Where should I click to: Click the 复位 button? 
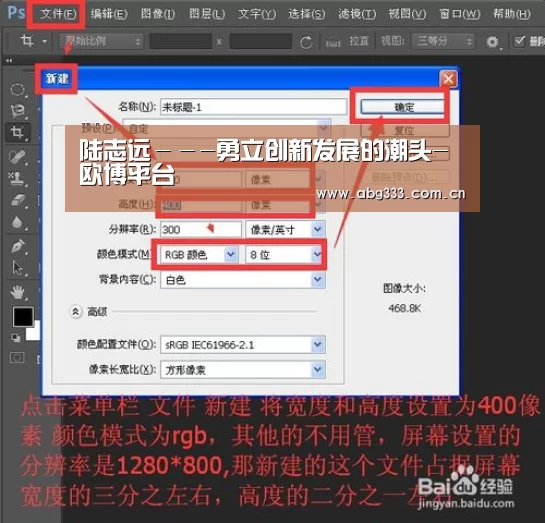pyautogui.click(x=405, y=130)
